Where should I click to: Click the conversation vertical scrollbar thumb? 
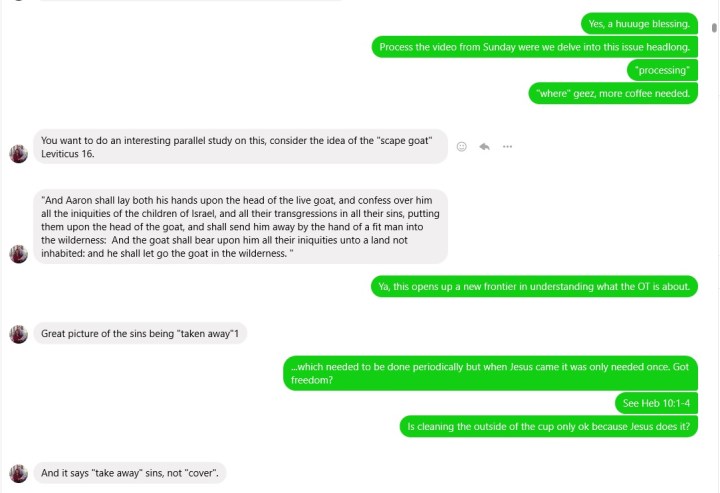pos(714,28)
